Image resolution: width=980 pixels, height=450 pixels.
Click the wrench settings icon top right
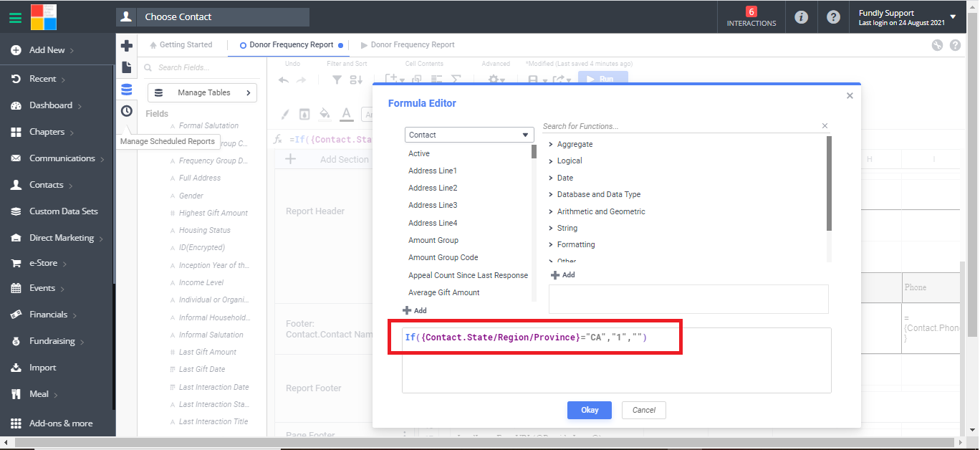point(937,45)
